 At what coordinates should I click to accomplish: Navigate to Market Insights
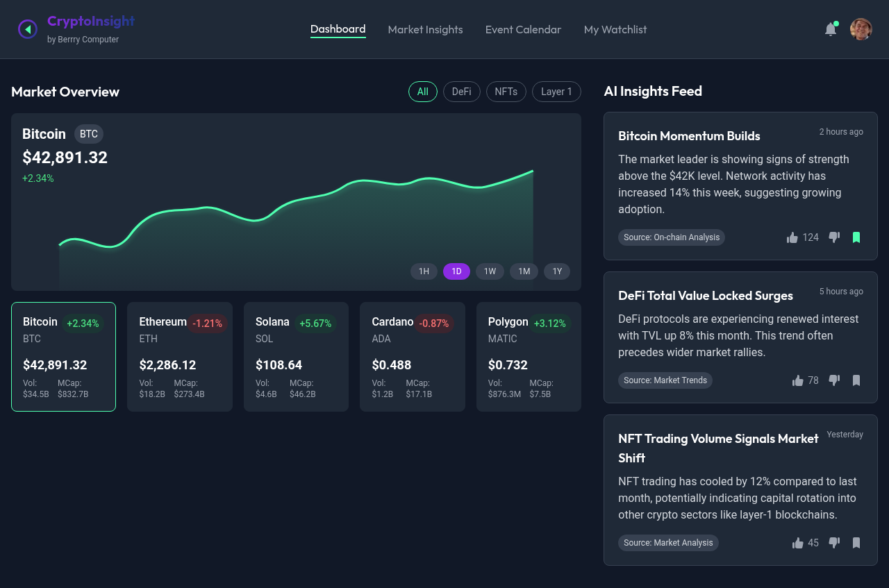coord(425,29)
